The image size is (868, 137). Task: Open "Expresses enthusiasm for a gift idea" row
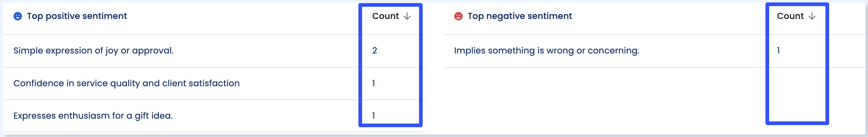point(93,116)
